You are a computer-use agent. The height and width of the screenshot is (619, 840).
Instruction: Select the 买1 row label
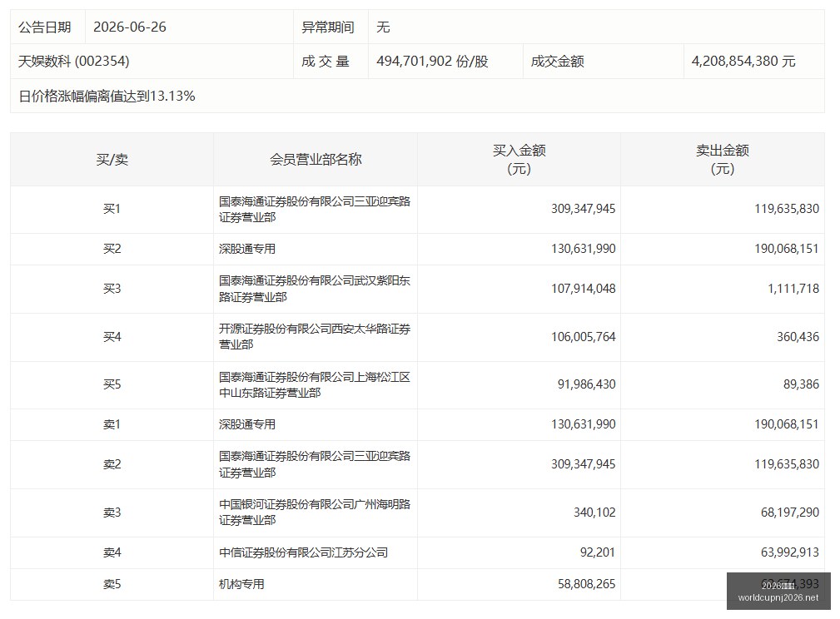tap(112, 209)
